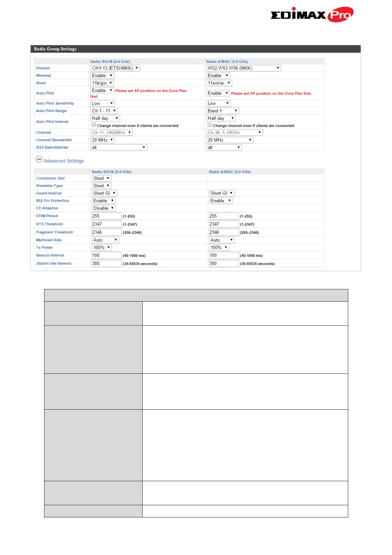Screen dimensions: 392x555
Task: Click the 2.4 GHz DTIM Period field
Action: [x=106, y=216]
